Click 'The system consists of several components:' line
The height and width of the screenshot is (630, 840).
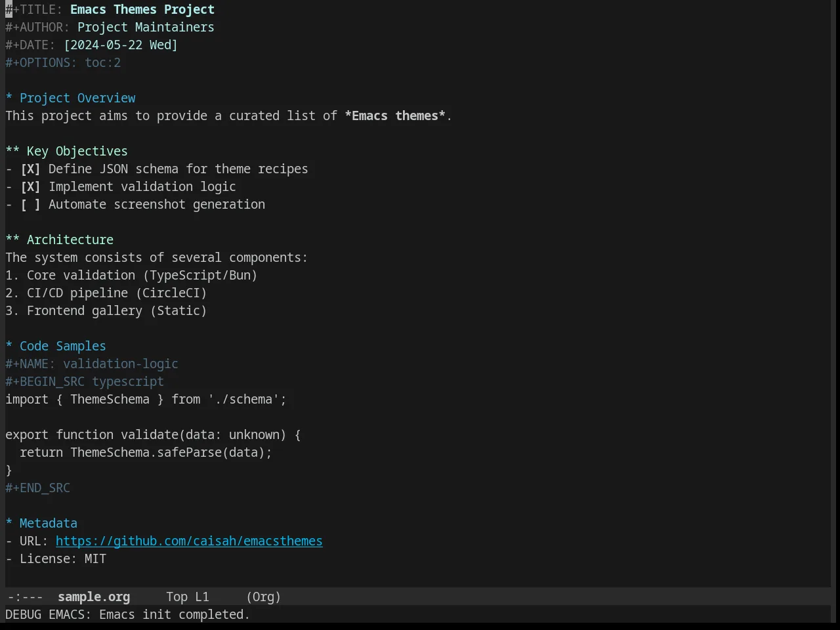click(x=157, y=257)
